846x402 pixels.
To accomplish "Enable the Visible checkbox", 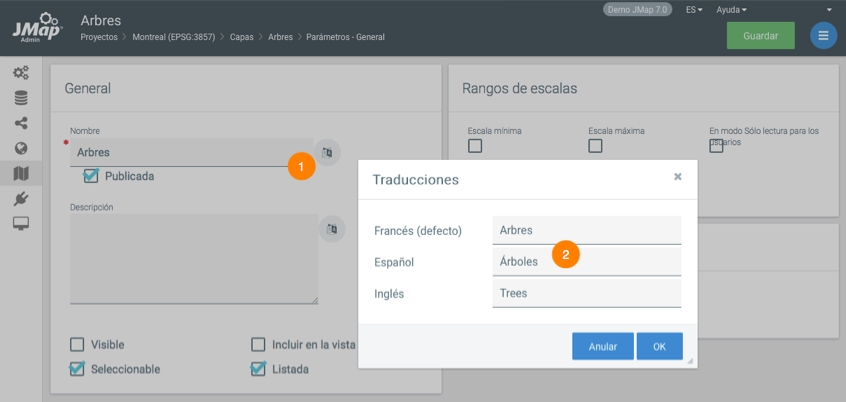I will click(77, 344).
